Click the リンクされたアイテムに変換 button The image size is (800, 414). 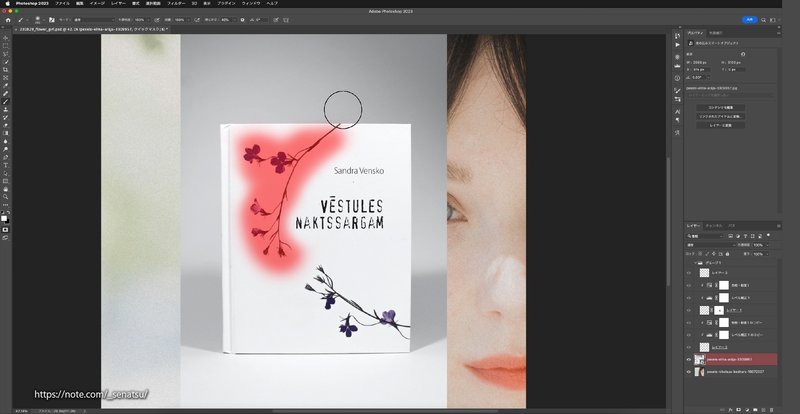click(x=720, y=116)
